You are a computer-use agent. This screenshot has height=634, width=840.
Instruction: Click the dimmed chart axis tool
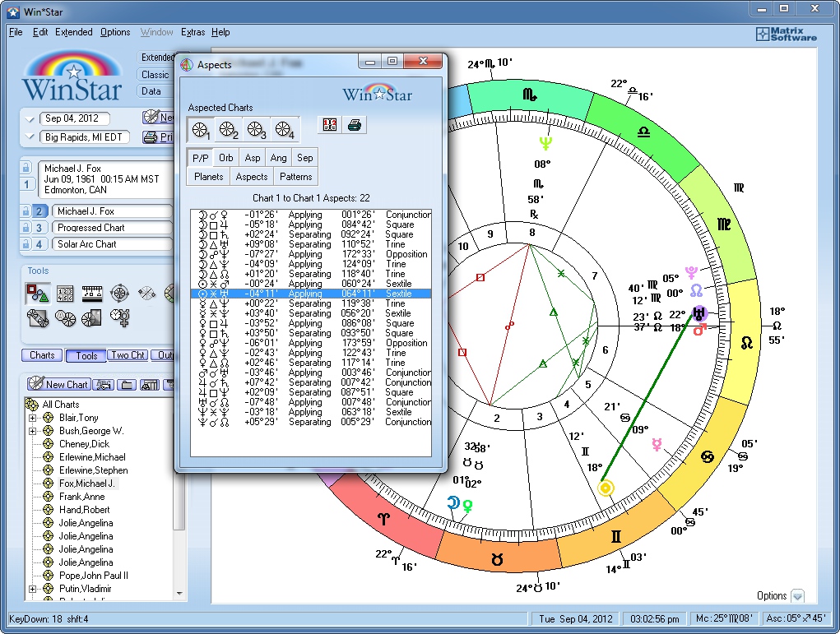146,294
